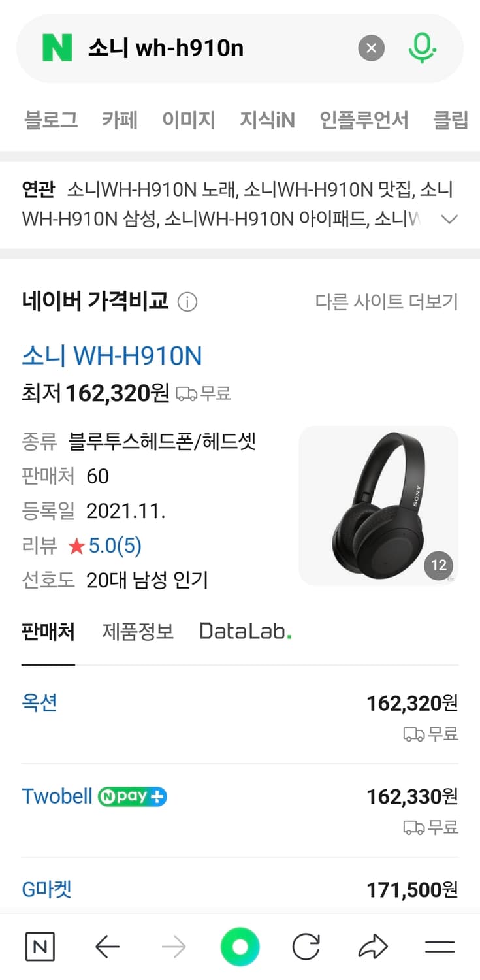Go to Naver home via bottom N icon

40,947
